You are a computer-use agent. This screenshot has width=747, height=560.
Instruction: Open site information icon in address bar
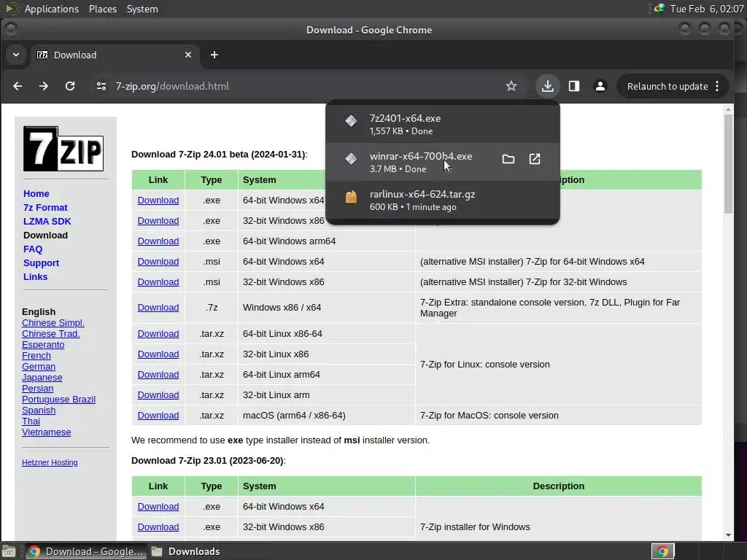coord(101,86)
